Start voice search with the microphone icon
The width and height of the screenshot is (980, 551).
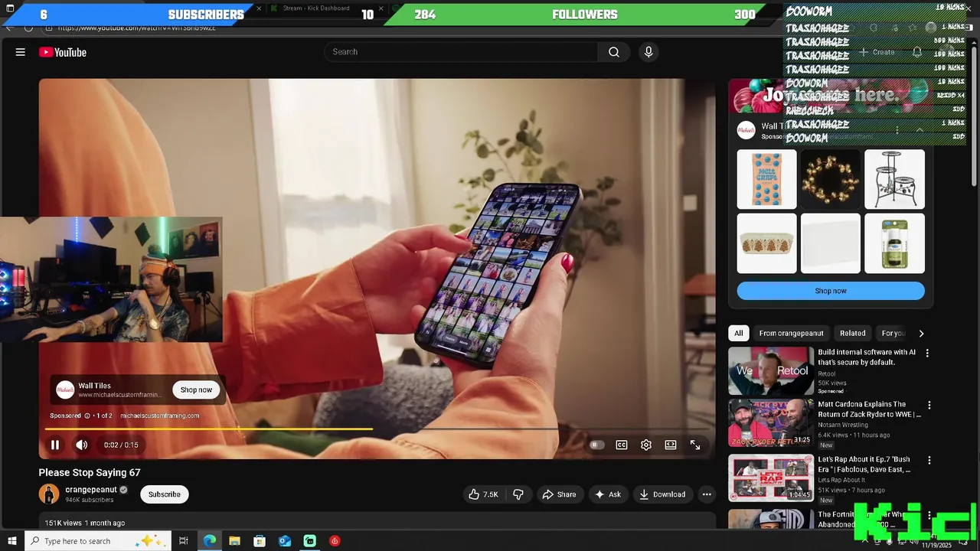pyautogui.click(x=648, y=52)
